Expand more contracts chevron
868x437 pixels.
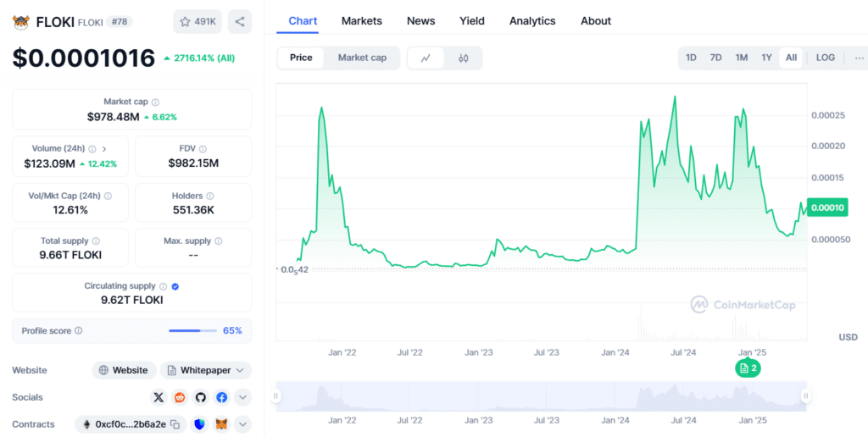243,424
